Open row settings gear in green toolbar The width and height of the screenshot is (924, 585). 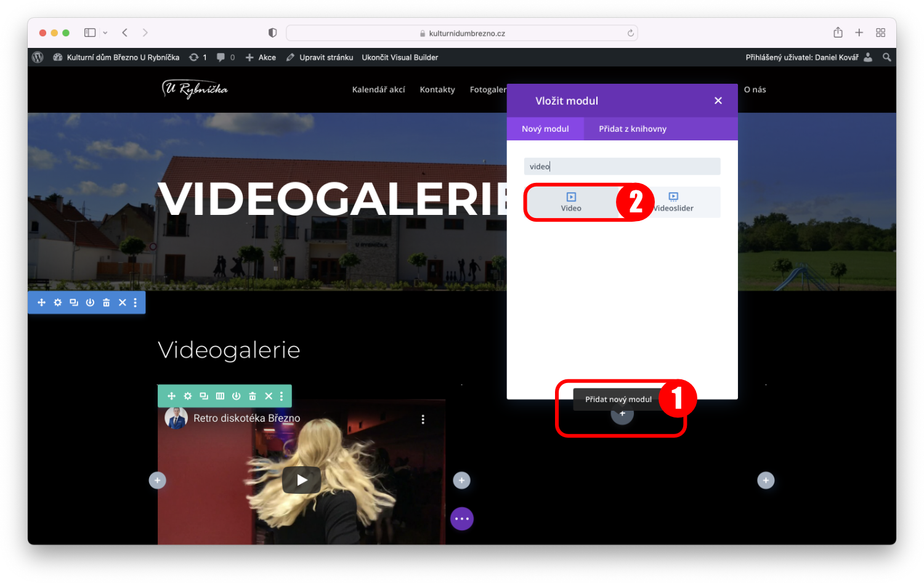188,396
